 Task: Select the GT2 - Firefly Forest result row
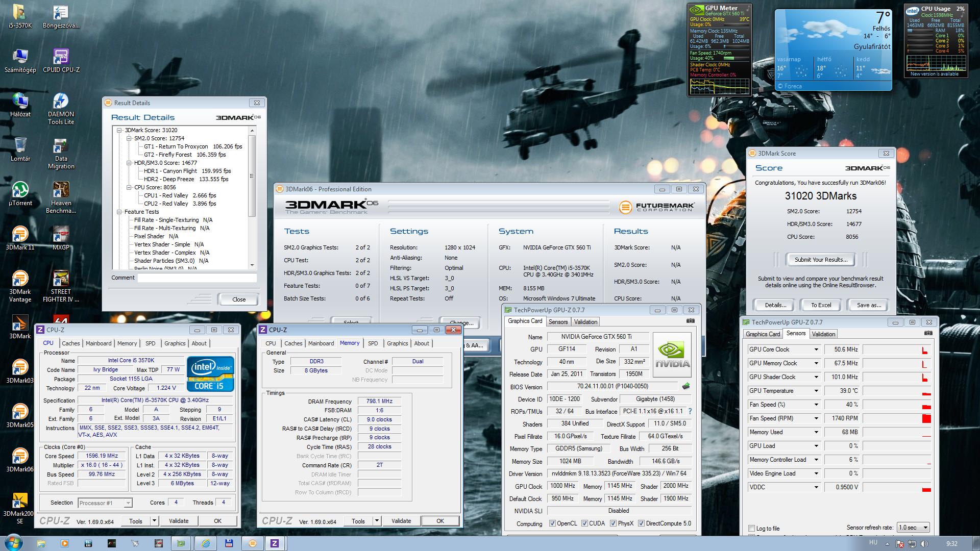[185, 155]
